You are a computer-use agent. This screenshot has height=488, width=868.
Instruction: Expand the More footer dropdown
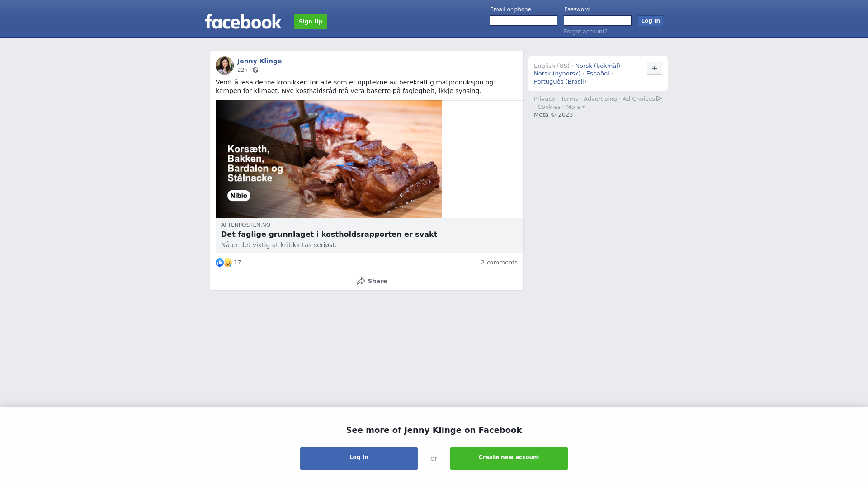pyautogui.click(x=576, y=107)
